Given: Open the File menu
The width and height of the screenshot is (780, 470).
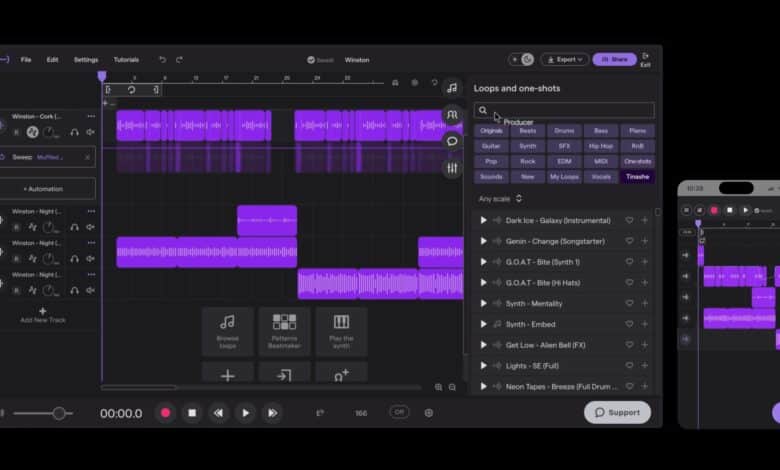Looking at the screenshot, I should [26, 60].
